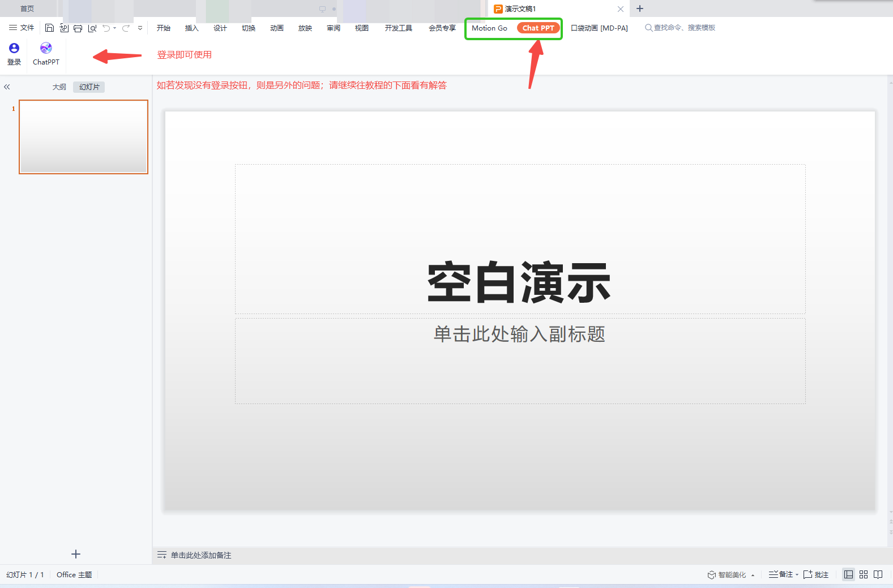Open the 文件 file menu
This screenshot has width=893, height=588.
point(22,28)
